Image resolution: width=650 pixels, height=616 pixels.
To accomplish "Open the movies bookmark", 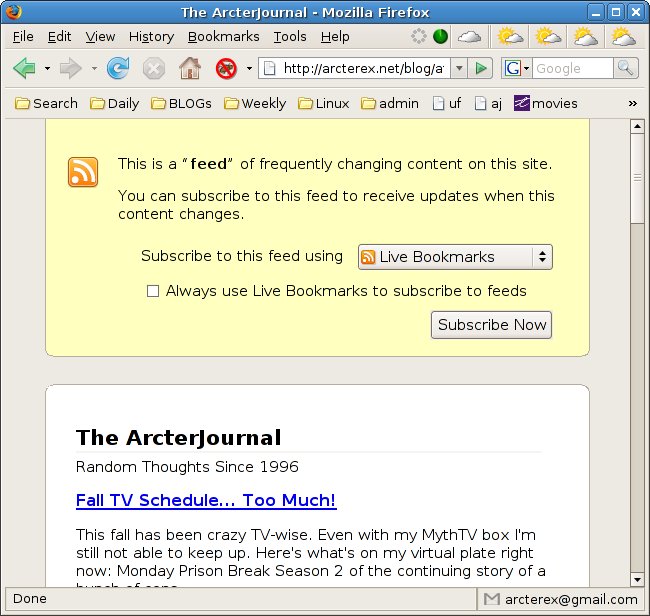I will pos(545,103).
